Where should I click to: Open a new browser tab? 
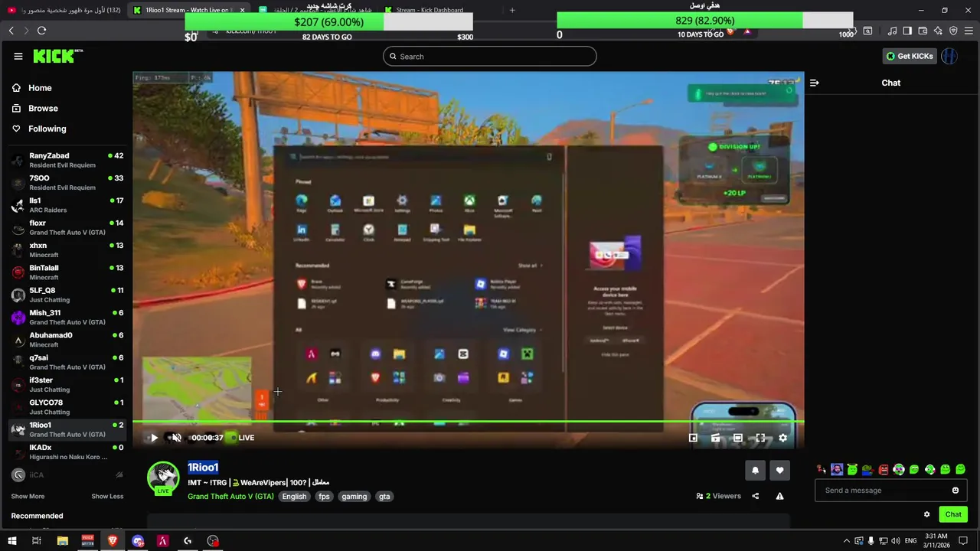[512, 10]
